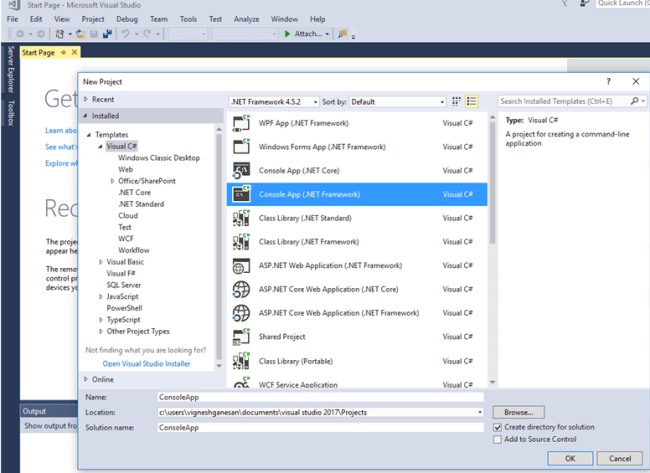650x473 pixels.
Task: Select the Class Library (.NET Framework) icon
Action: tap(241, 242)
